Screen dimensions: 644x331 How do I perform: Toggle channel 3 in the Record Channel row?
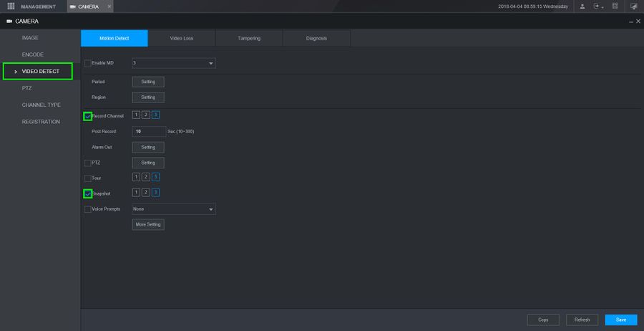pos(156,115)
